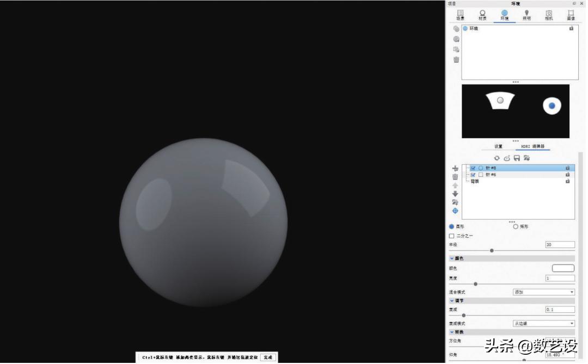This screenshot has height=364, width=588.
Task: Click the add pin icon beside the HDRI list
Action: [455, 169]
